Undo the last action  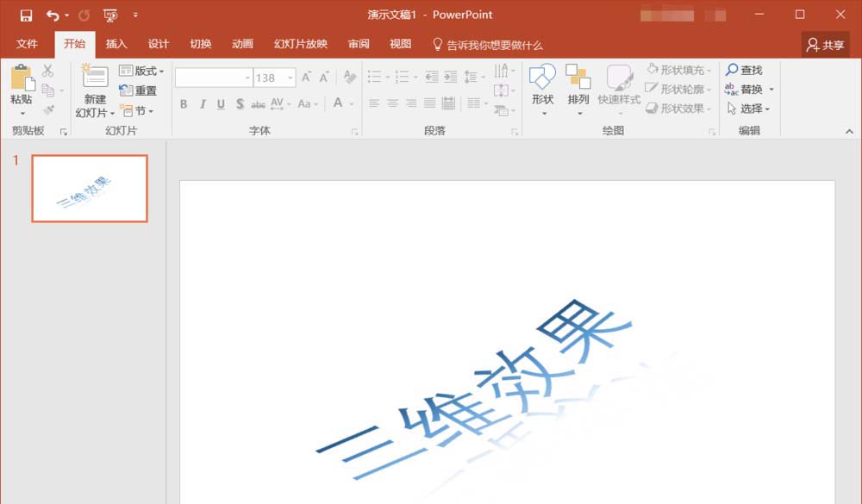(x=53, y=16)
